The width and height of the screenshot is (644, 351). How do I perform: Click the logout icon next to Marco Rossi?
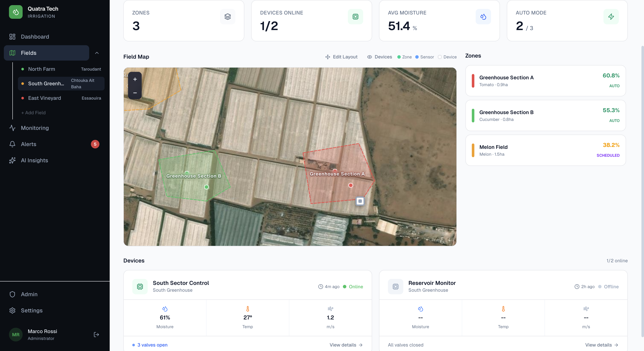point(96,335)
